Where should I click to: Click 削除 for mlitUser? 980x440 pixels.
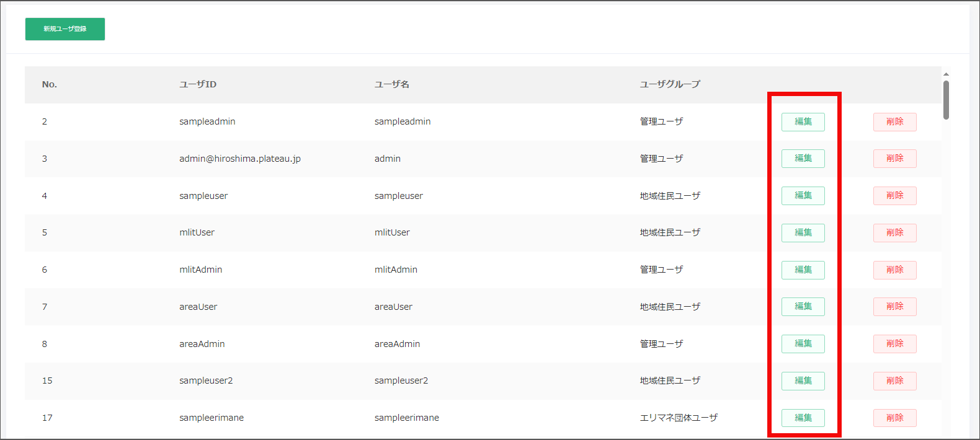click(x=894, y=232)
